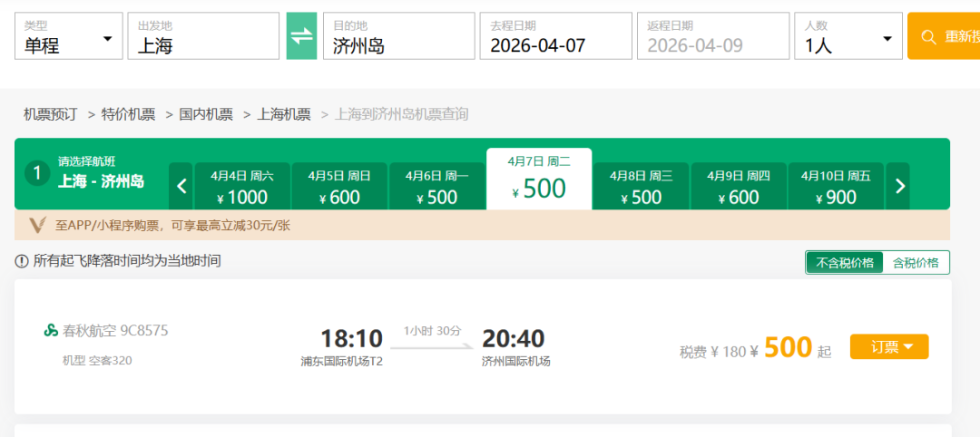Click flight number 春秋航空 9C8575
Viewport: 980px width, 437px height.
[x=115, y=330]
